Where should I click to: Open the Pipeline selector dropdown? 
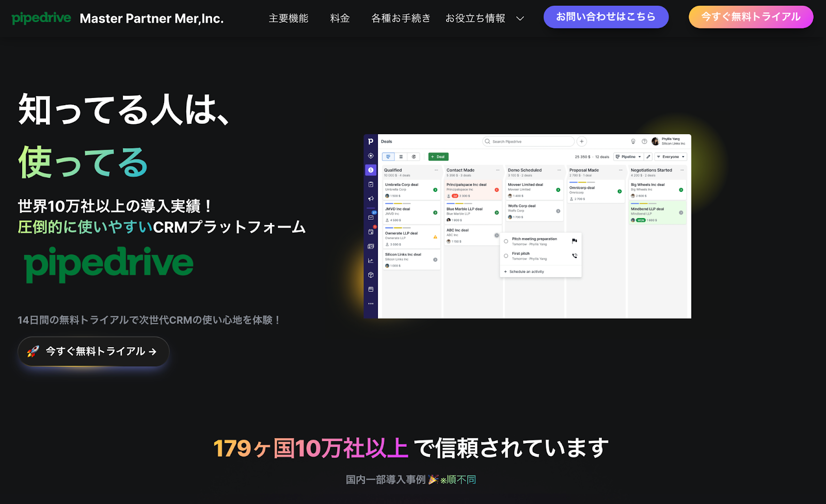(628, 157)
